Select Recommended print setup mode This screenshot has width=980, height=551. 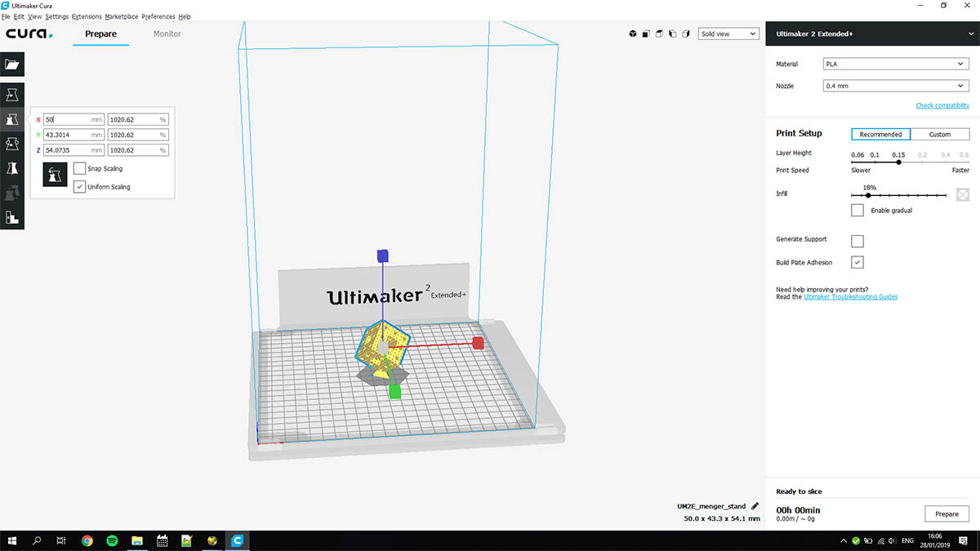coord(880,134)
